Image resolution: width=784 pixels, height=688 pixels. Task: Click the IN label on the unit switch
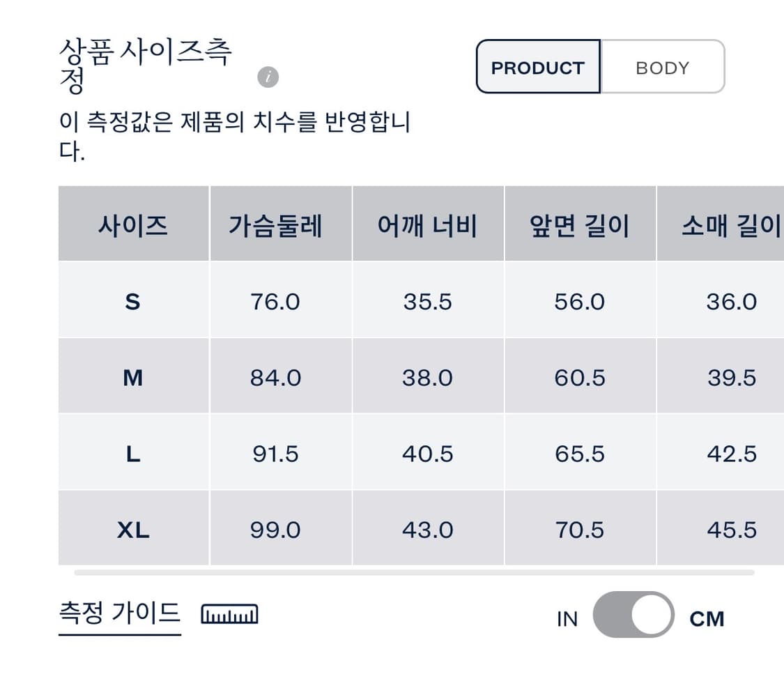pos(567,618)
